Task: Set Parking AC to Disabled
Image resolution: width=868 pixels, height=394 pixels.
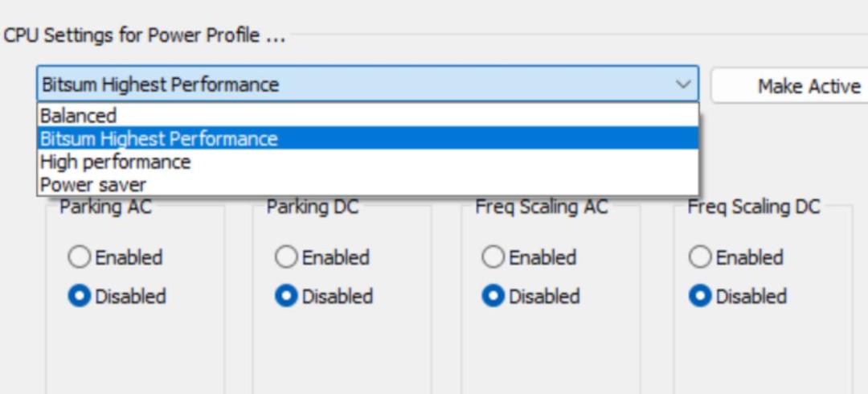Action: coord(80,297)
